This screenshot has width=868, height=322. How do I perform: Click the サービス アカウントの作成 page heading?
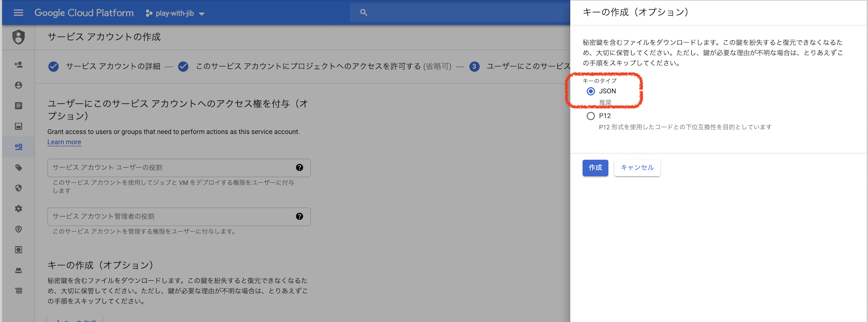pos(104,37)
